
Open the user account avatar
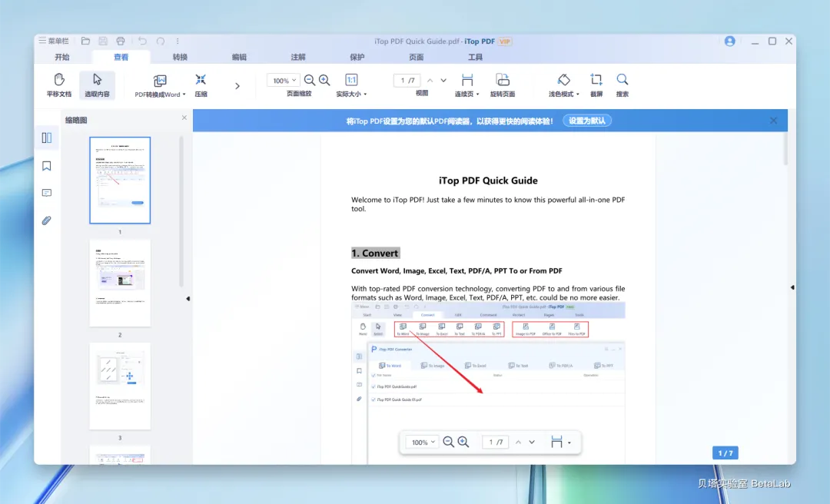pos(729,41)
